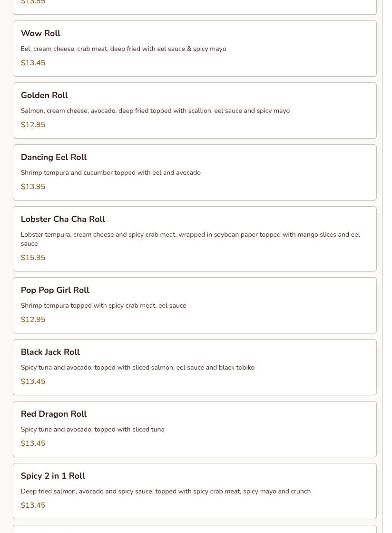Click the Red Dragon Roll heading

pyautogui.click(x=54, y=414)
